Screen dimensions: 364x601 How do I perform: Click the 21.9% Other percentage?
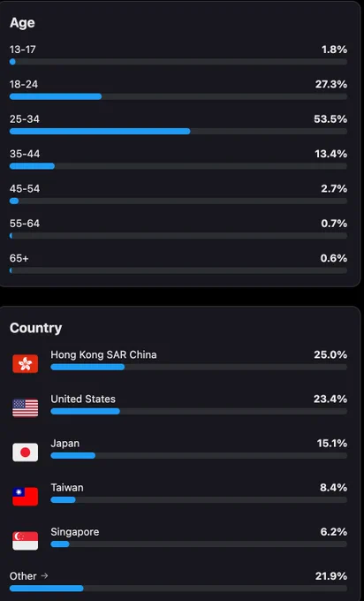tap(331, 576)
